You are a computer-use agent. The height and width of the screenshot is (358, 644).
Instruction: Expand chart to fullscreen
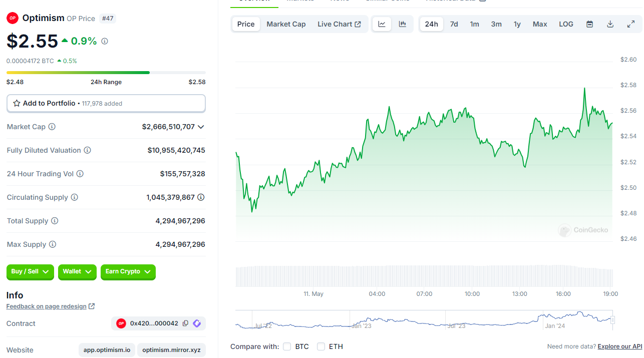click(631, 24)
